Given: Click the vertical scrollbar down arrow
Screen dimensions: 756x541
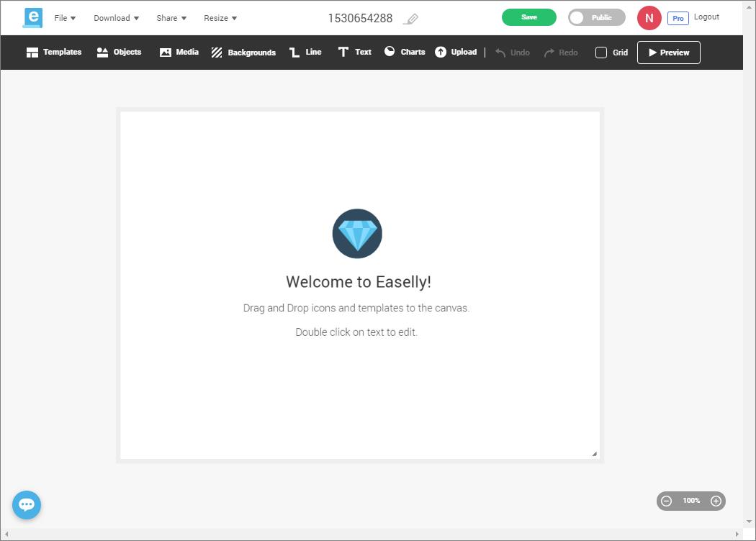Looking at the screenshot, I should pos(750,522).
